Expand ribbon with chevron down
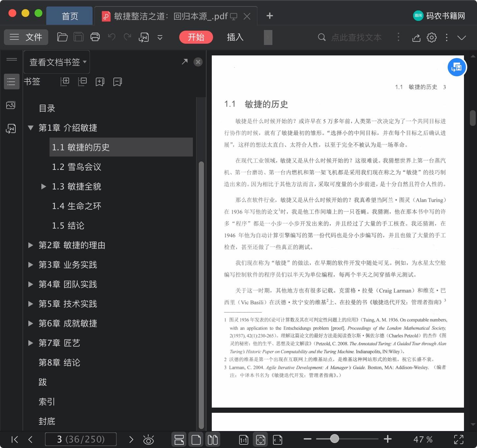 click(461, 37)
